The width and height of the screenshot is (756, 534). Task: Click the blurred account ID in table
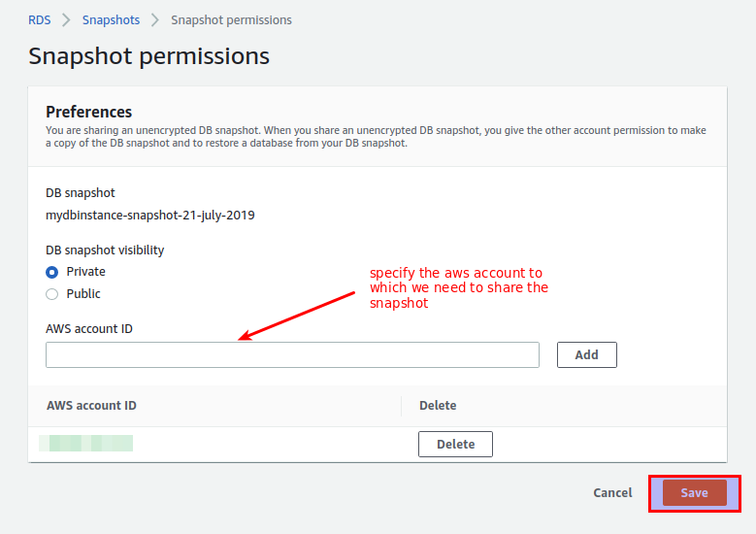[86, 444]
